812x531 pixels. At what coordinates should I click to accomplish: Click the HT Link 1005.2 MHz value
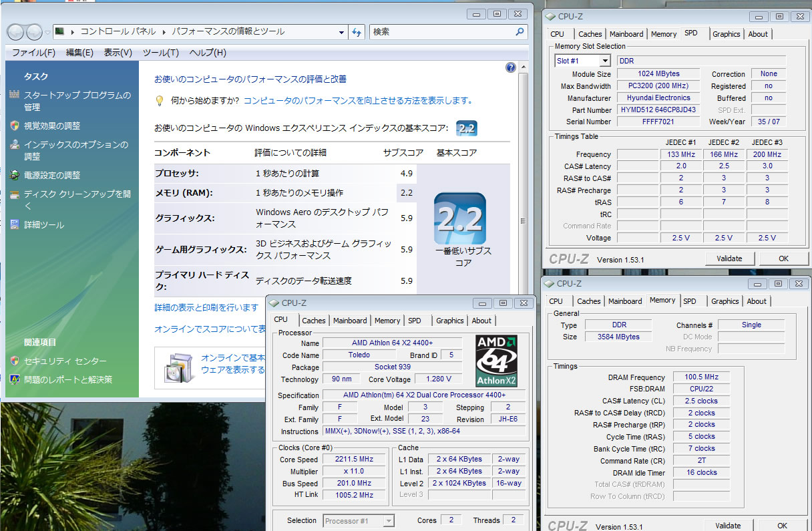point(354,495)
